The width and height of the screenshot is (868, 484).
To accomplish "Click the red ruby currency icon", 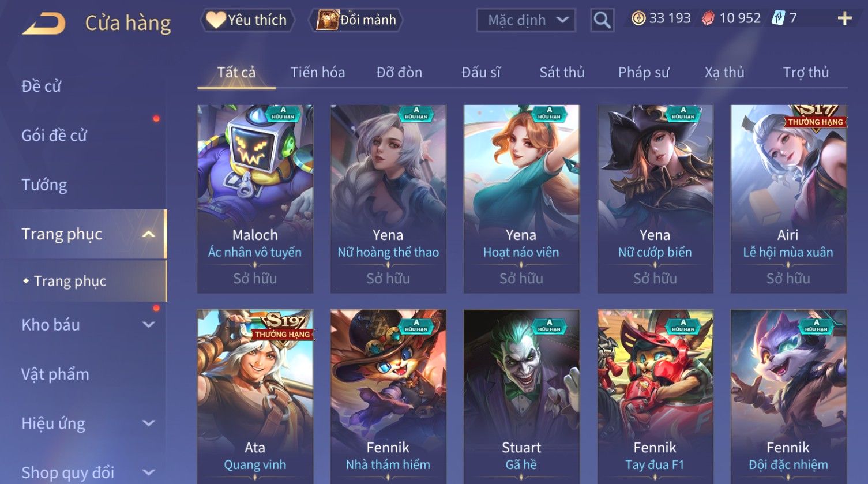I will pos(708,19).
